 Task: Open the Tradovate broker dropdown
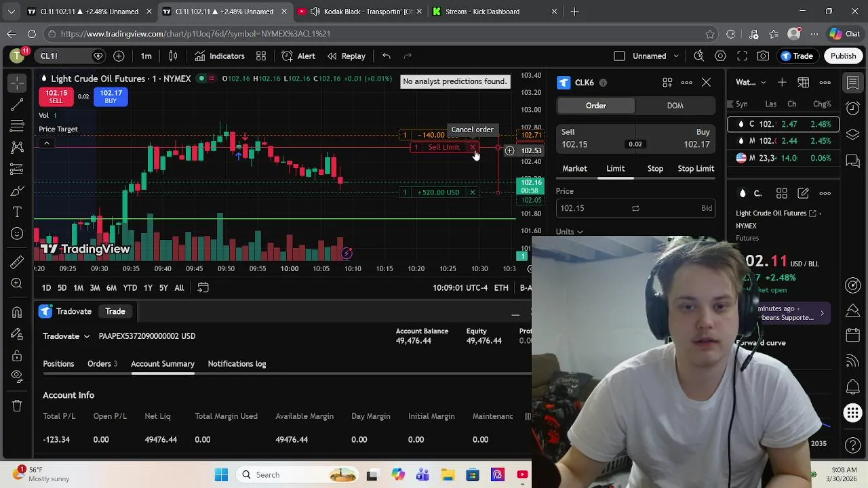tap(66, 336)
